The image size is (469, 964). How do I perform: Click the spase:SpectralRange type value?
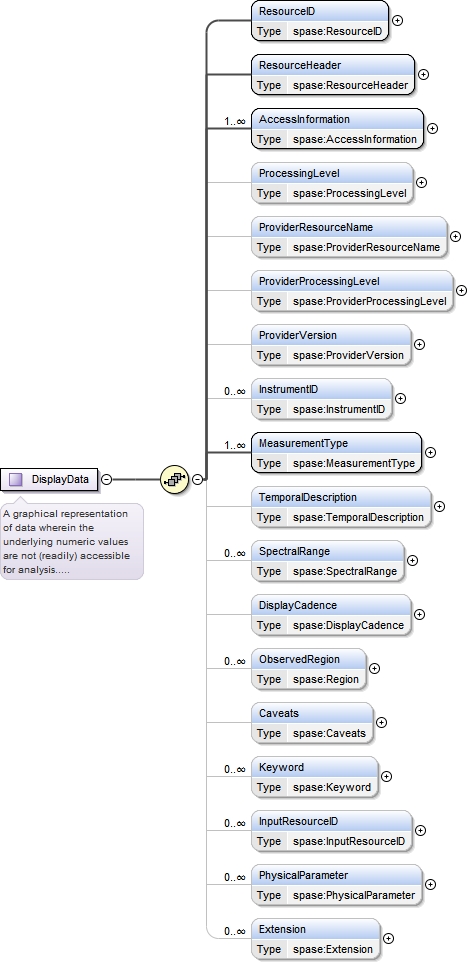pyautogui.click(x=345, y=572)
